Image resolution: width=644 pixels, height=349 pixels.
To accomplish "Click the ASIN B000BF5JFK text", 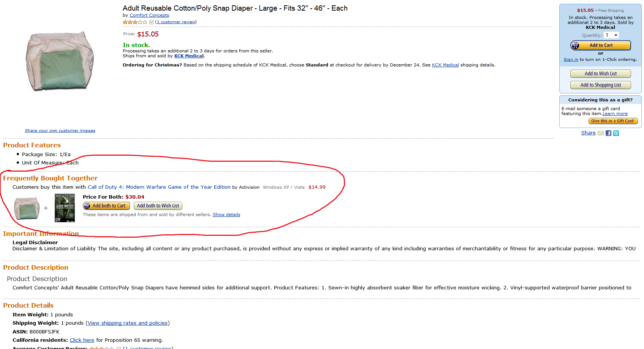I will [x=36, y=332].
